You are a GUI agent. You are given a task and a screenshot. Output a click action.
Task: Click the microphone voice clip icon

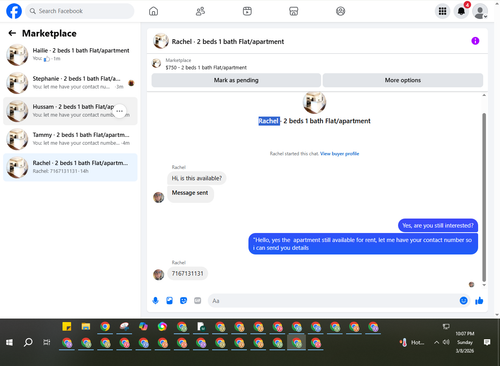(155, 301)
